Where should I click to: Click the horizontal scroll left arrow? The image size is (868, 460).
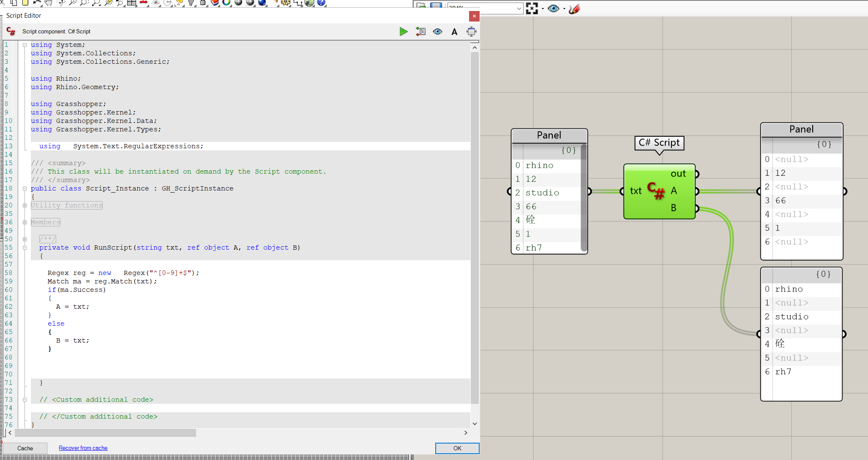click(10, 433)
